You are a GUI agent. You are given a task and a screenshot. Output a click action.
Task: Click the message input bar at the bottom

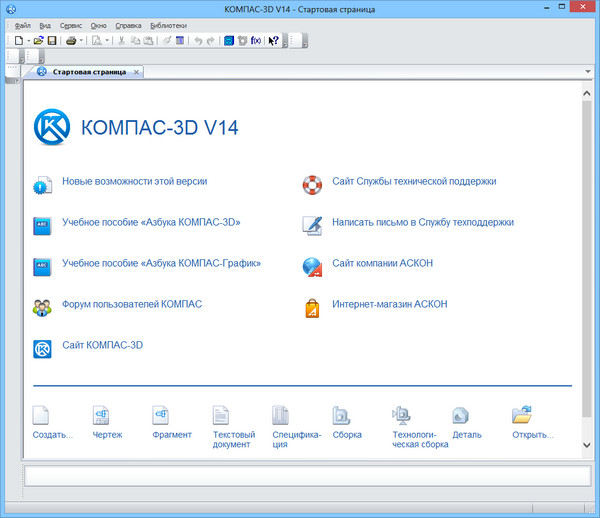coord(308,476)
